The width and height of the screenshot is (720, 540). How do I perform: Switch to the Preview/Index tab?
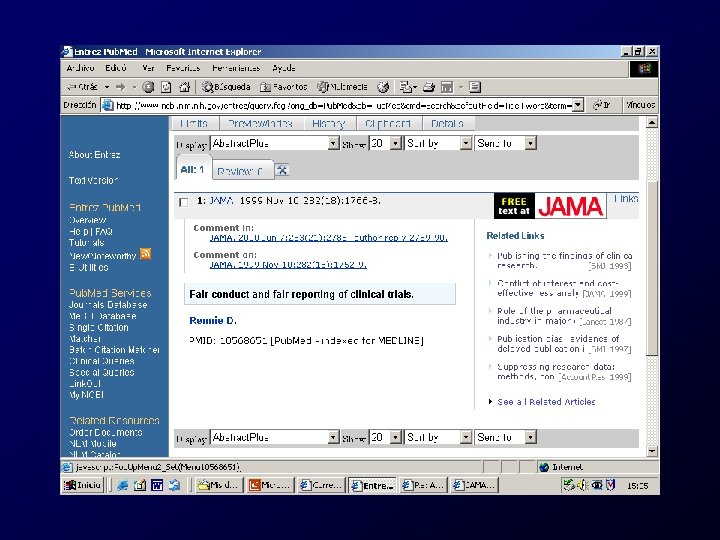260,124
